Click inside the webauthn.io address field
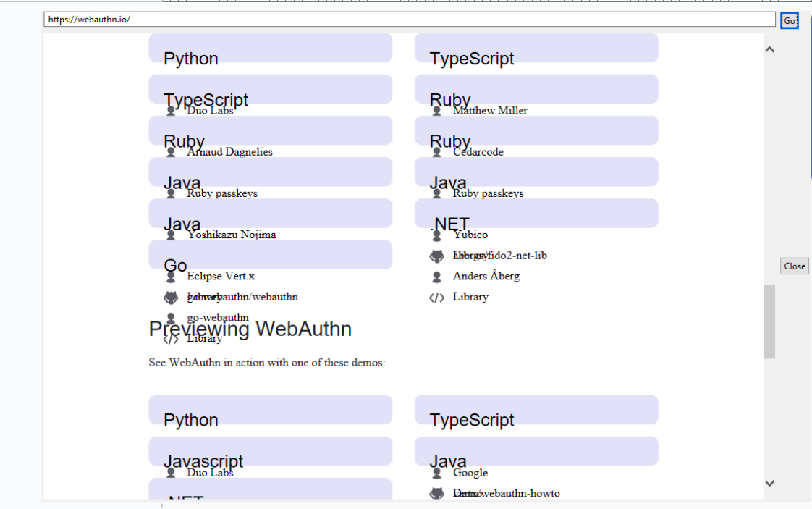812x509 pixels. 289,20
